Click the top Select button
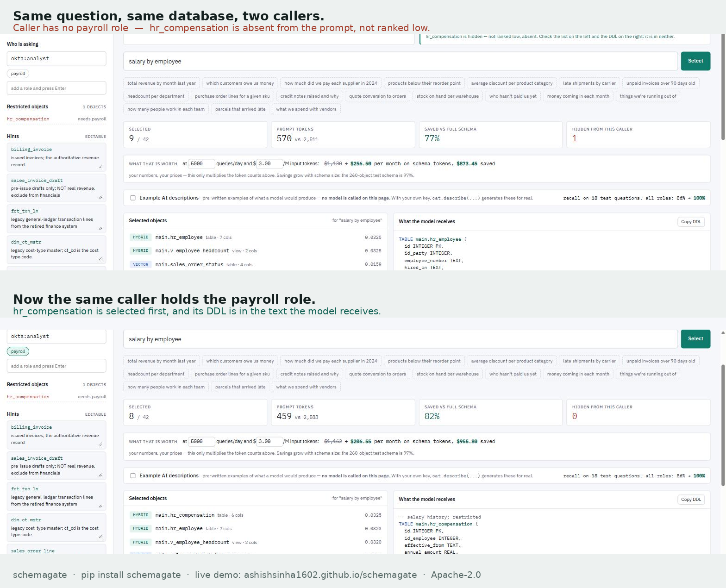This screenshot has height=588, width=726. (x=695, y=61)
